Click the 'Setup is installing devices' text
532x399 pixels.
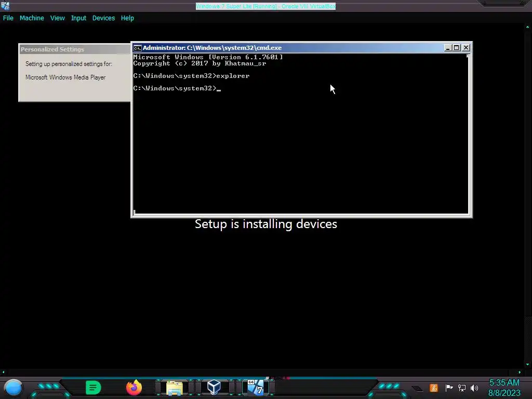click(x=266, y=224)
